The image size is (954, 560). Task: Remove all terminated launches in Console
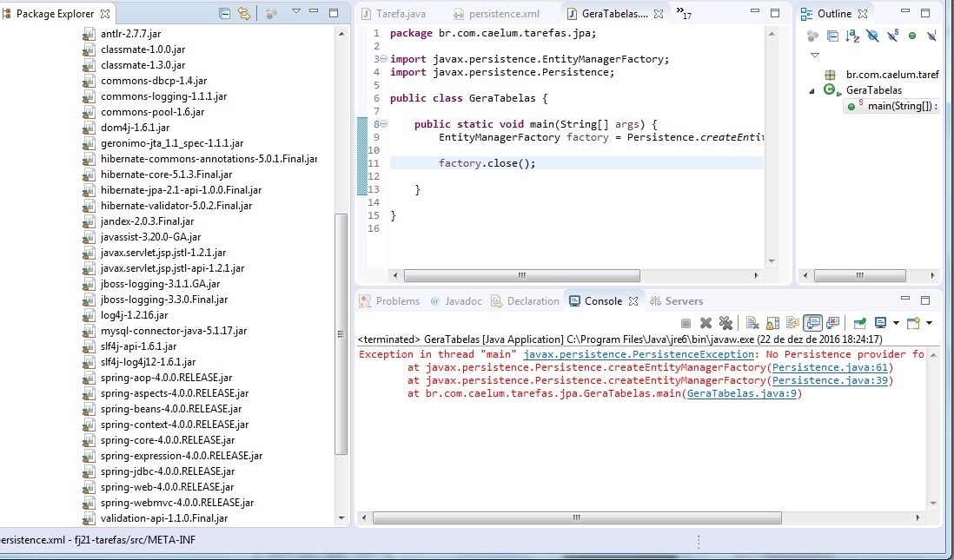(725, 323)
